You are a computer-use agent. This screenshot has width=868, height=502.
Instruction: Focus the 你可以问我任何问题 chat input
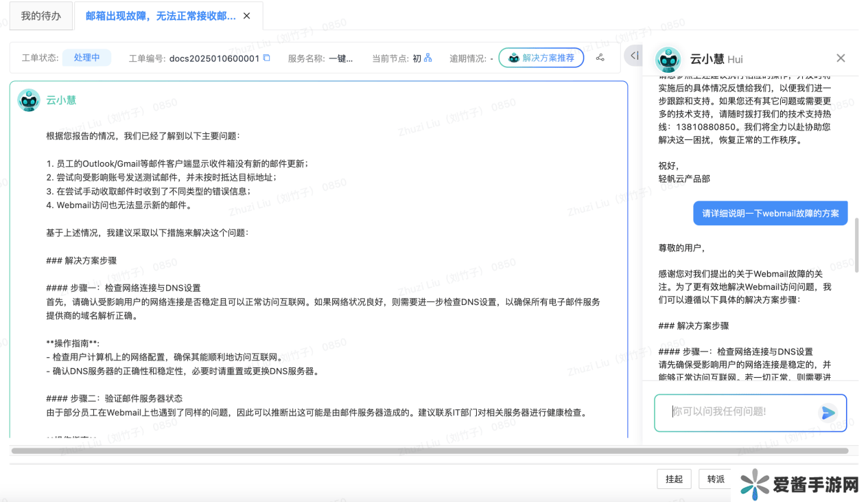[741, 412]
